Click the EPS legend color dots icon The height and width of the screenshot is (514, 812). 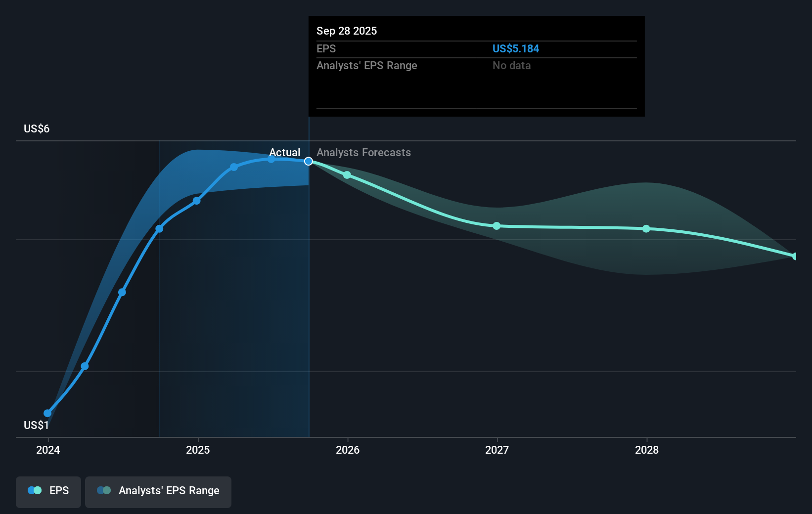tap(35, 490)
